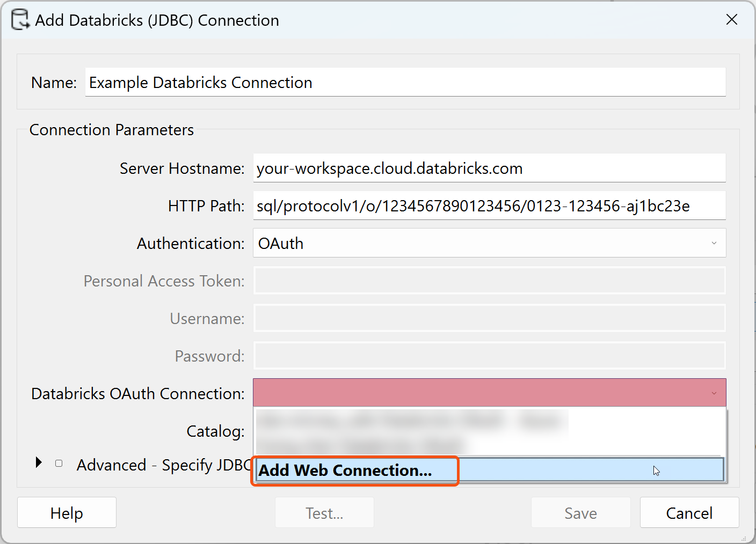Click the HTTP Path input field

click(489, 205)
